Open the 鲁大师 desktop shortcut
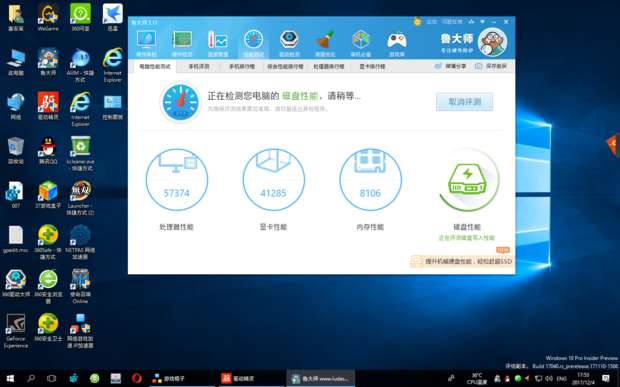The image size is (620, 387). (x=48, y=62)
